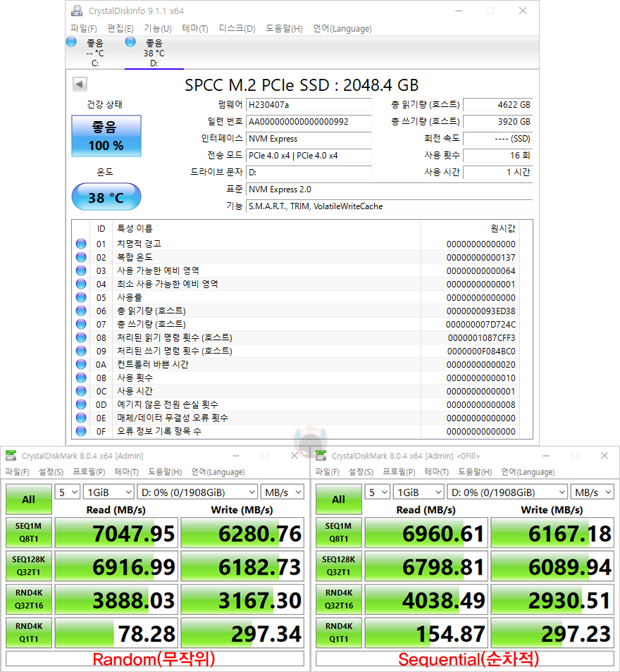
Task: Open 편집(E) menu in CrystalDiskInfo
Action: pos(120,28)
